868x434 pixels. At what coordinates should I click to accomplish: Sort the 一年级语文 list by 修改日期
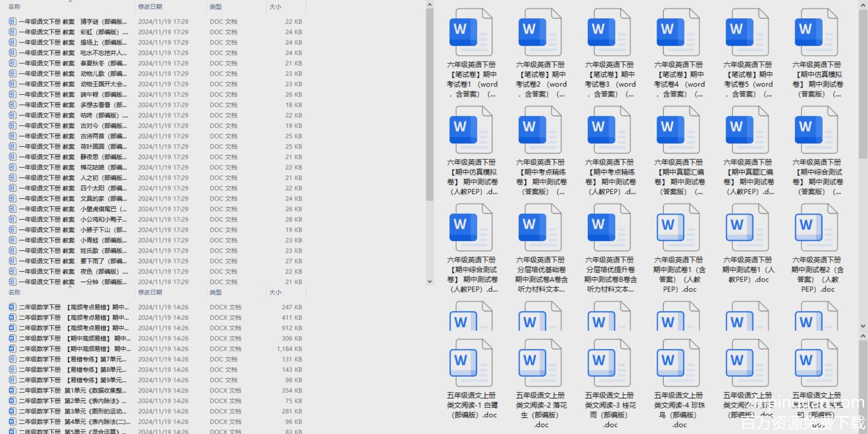click(x=150, y=7)
